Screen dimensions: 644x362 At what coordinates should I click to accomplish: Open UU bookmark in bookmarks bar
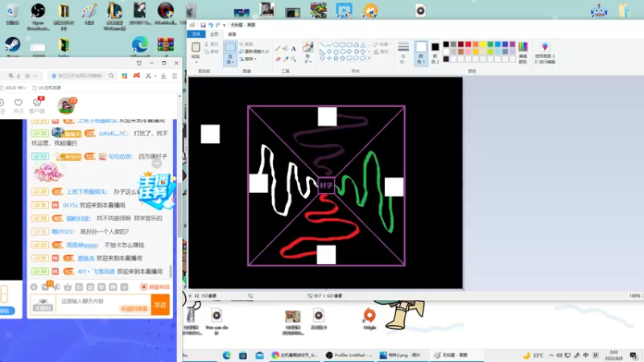tap(47, 88)
